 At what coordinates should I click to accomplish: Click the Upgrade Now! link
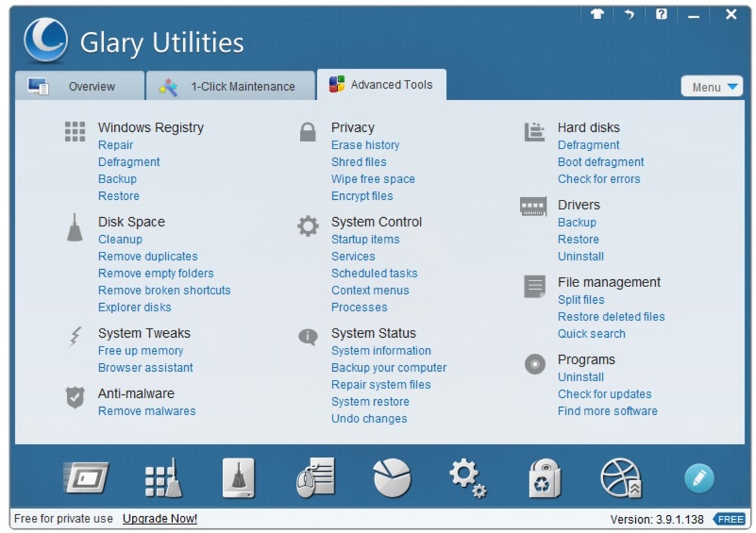(x=160, y=518)
